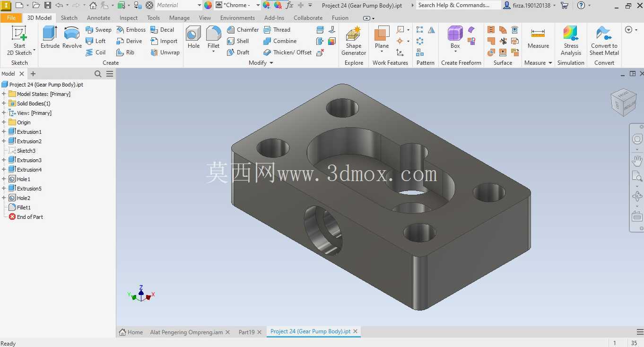Go to the Home document tab
The image size is (644, 347).
131,332
